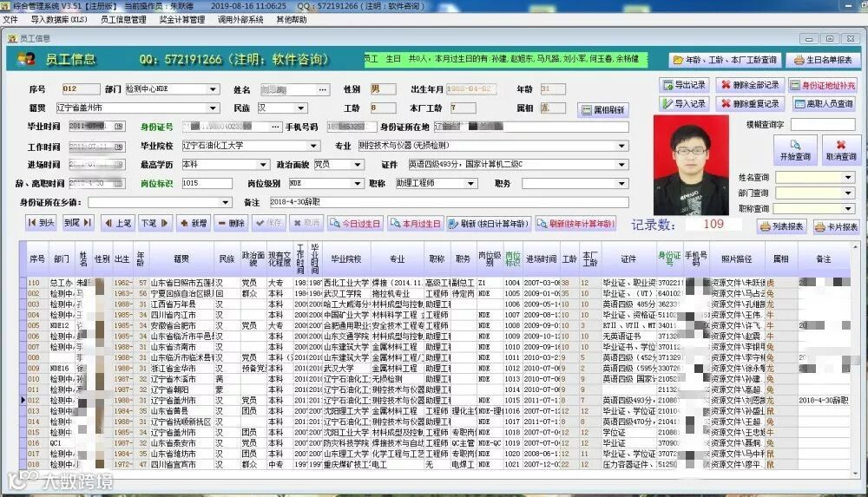Image resolution: width=868 pixels, height=497 pixels.
Task: Expand the 民族 dropdown
Action: 300,108
